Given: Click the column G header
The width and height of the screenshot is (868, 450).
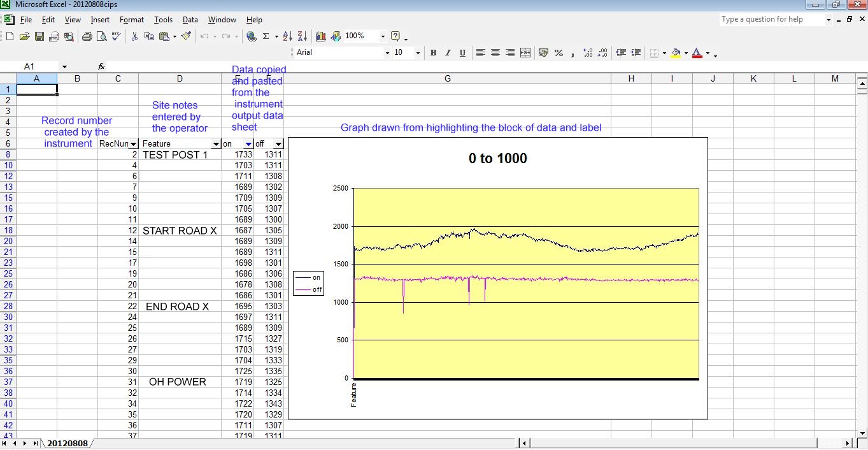Looking at the screenshot, I should click(447, 78).
